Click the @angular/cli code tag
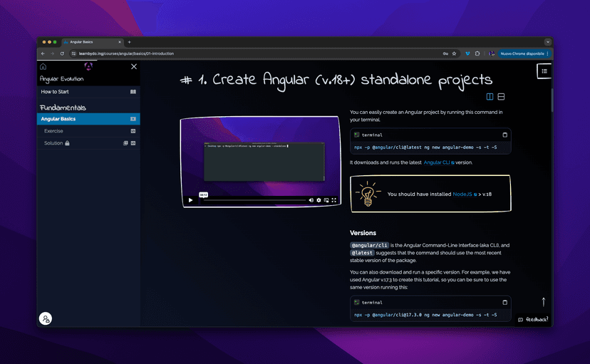 [369, 245]
